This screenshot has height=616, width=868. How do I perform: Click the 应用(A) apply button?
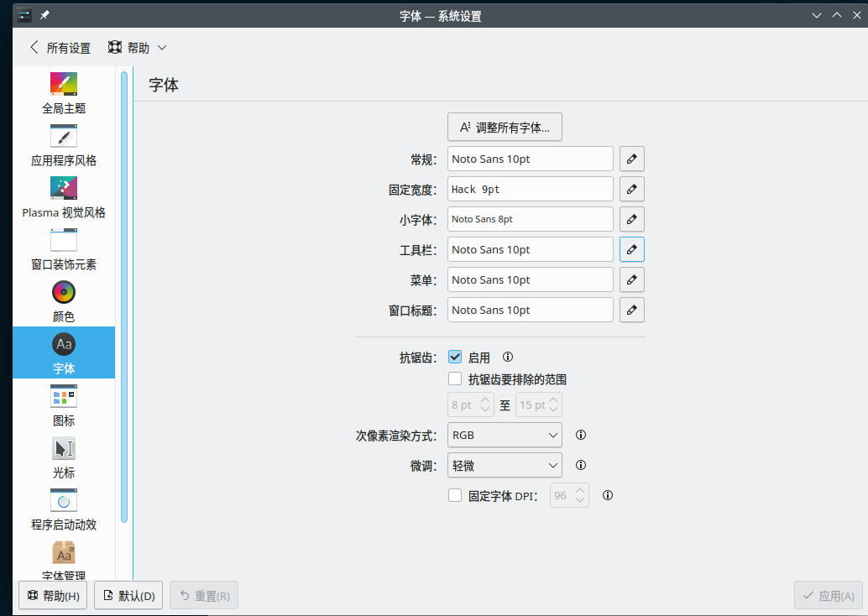coord(829,596)
